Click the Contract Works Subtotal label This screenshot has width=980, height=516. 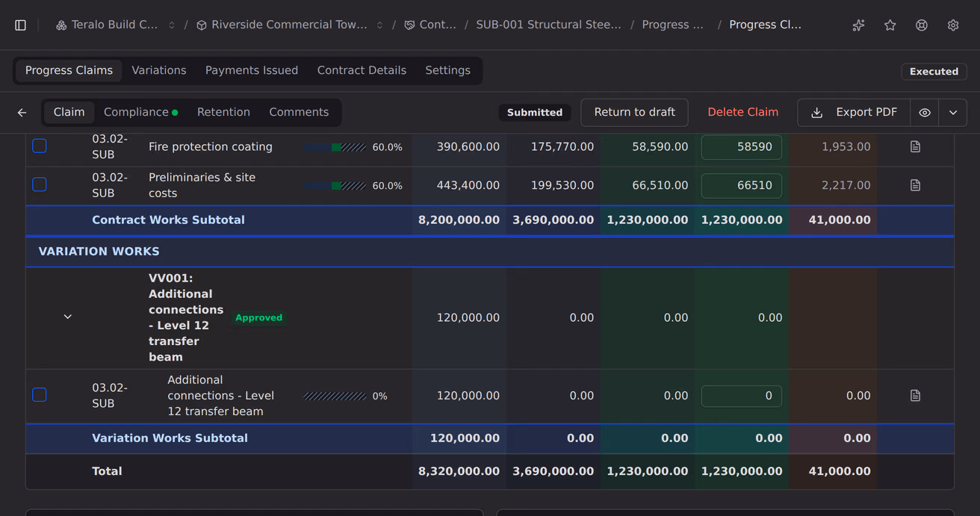click(168, 220)
